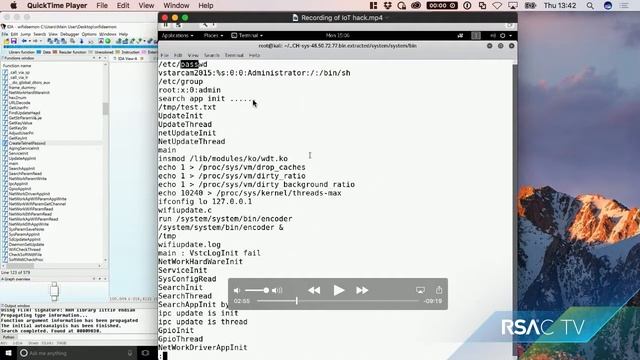Click the max volume speaker icon

pos(277,290)
